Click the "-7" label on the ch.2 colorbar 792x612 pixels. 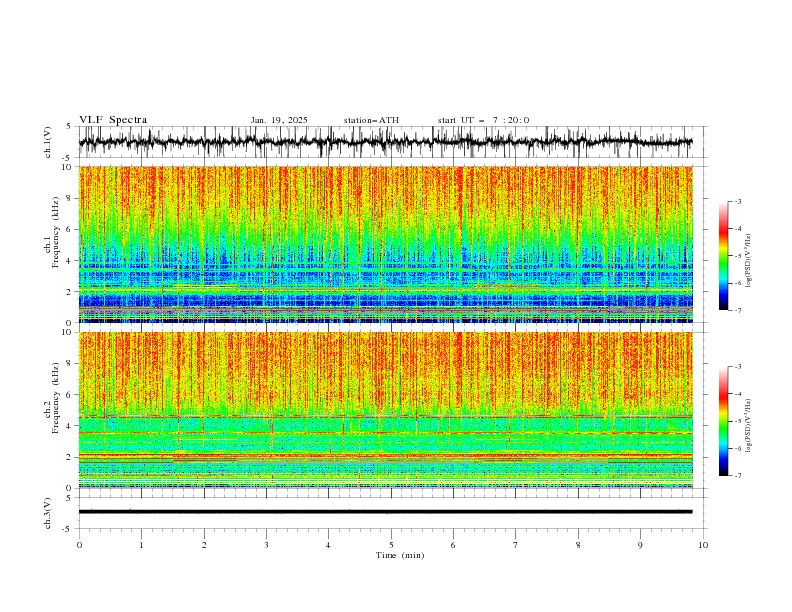click(x=738, y=476)
